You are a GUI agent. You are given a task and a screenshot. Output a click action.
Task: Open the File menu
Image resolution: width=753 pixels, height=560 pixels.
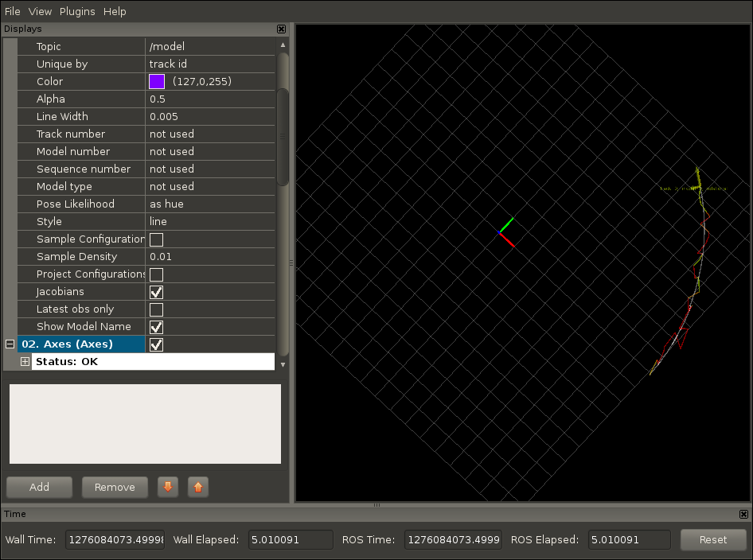point(13,11)
